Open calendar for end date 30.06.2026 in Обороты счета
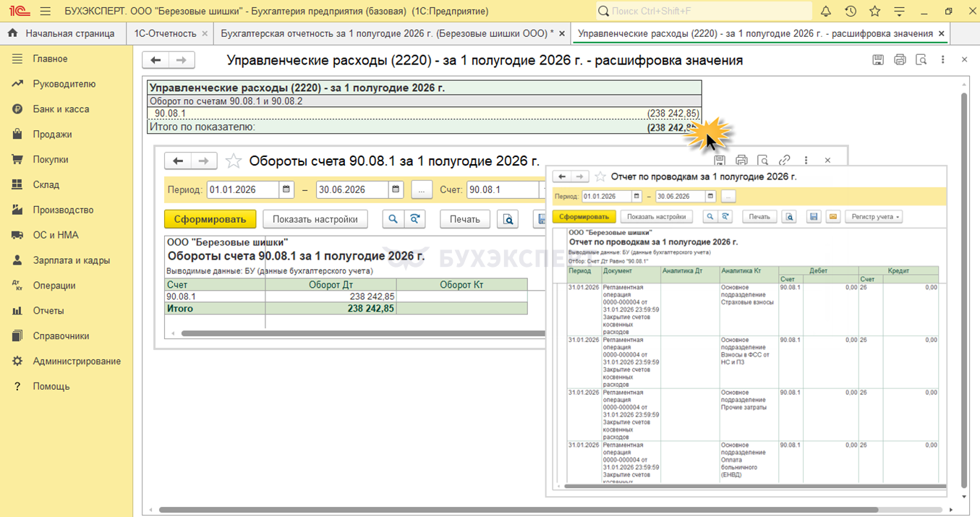This screenshot has height=517, width=980. (x=396, y=189)
